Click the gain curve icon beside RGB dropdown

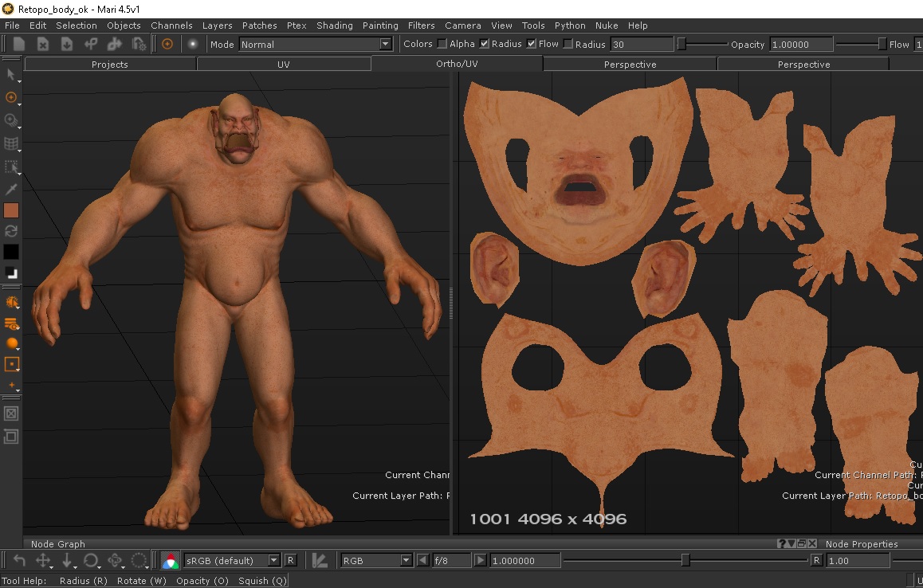click(320, 560)
